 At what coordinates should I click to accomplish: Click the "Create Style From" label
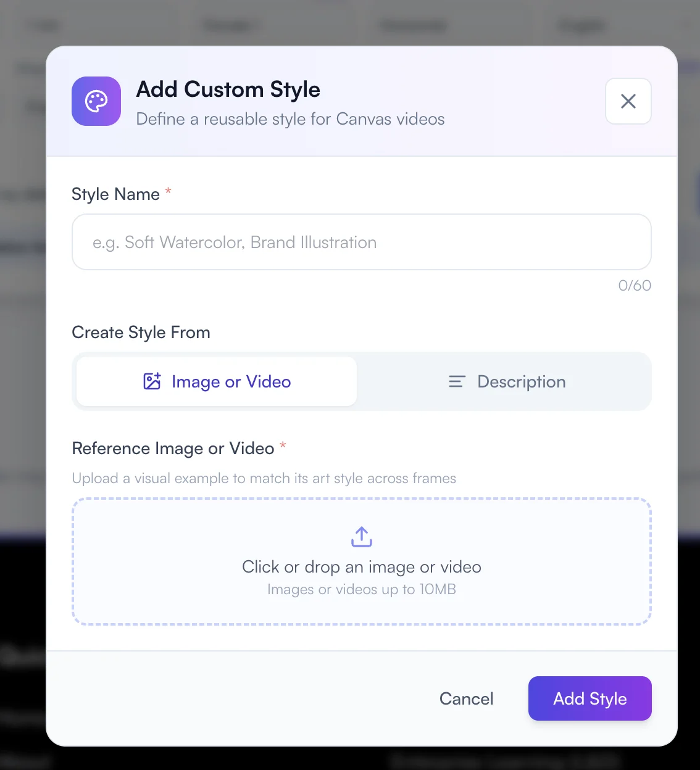[141, 333]
